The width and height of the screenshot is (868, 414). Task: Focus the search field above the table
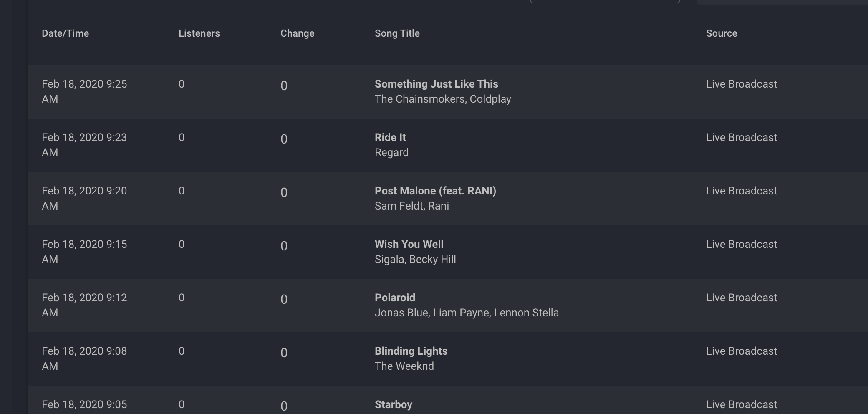pos(605,1)
